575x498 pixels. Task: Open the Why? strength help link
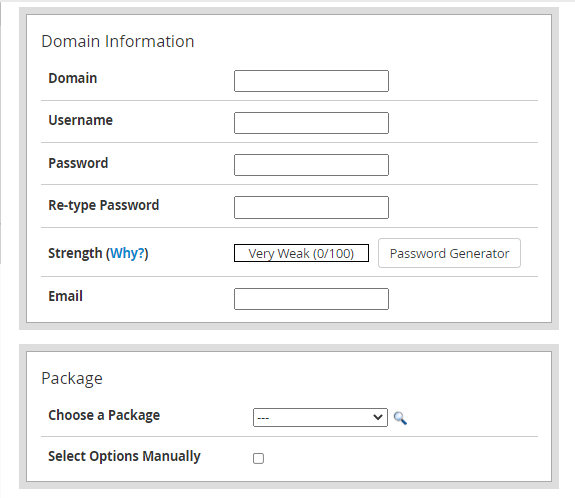(127, 253)
